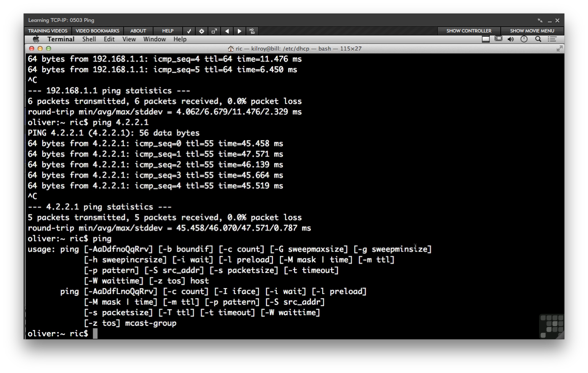The image size is (588, 373).
Task: Toggle HD/SD video quality
Action: pyautogui.click(x=252, y=31)
